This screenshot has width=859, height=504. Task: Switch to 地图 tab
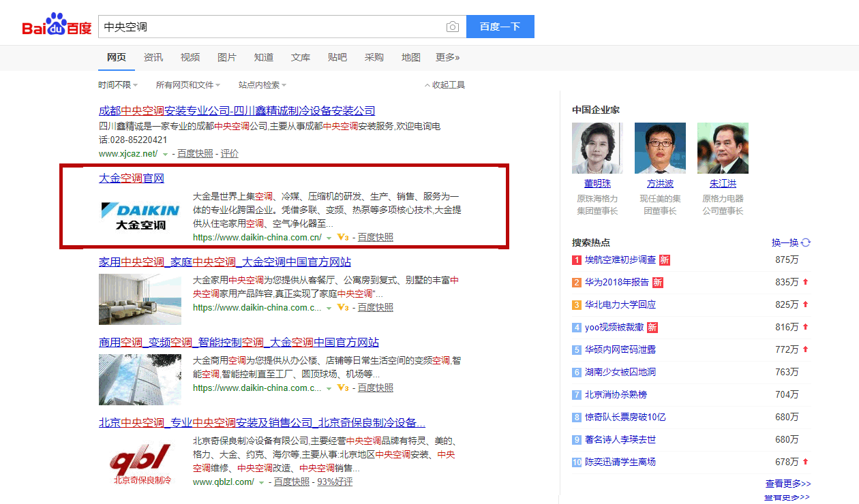click(411, 57)
